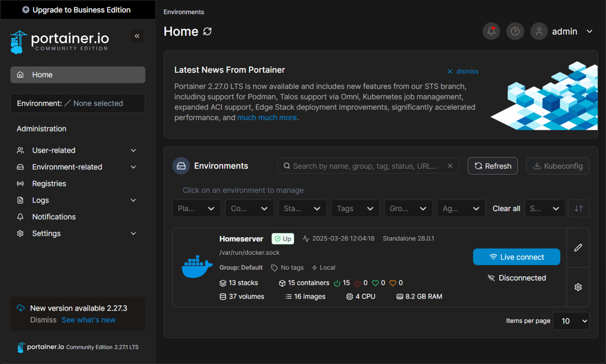Click the Environments panel drive icon
This screenshot has width=606, height=364.
181,166
